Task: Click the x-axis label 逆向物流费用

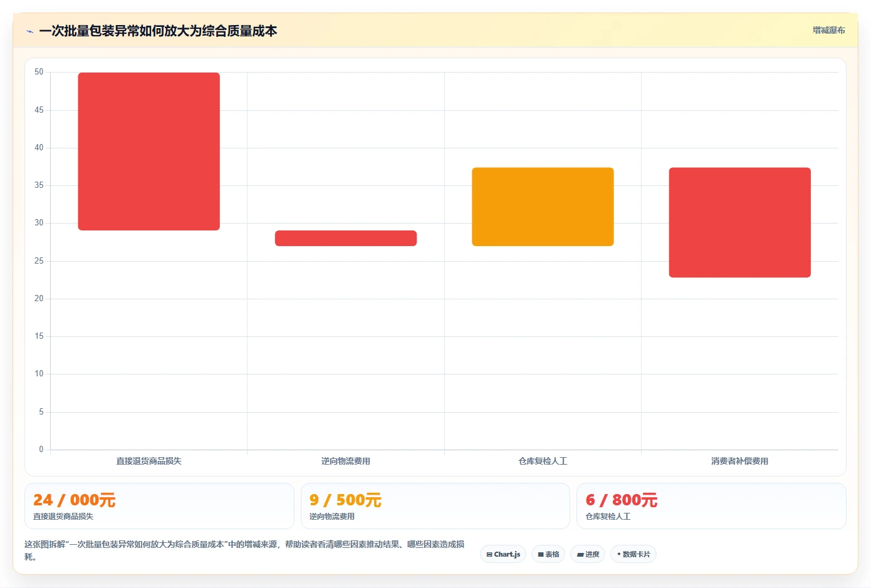Action: 346,461
